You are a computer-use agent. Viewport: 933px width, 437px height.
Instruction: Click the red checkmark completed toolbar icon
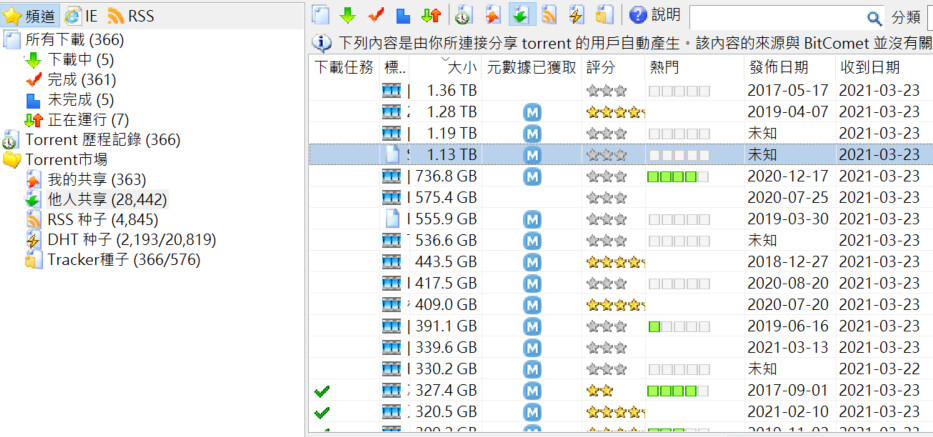[x=376, y=15]
